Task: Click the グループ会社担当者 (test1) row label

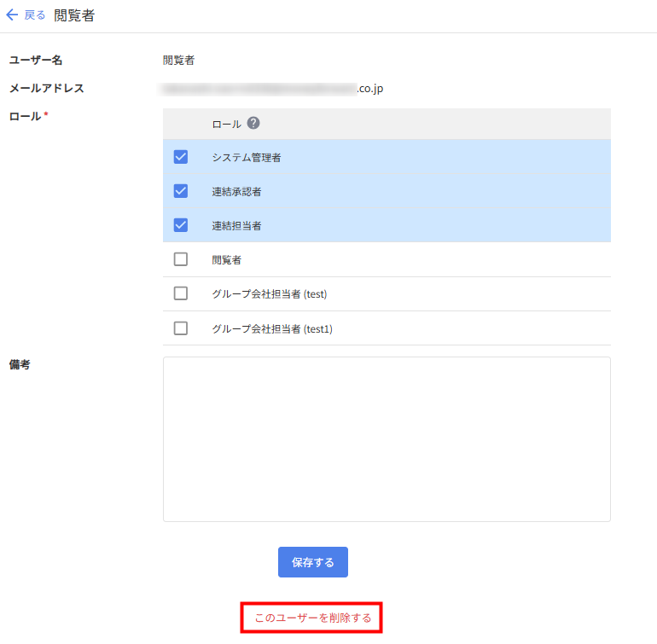Action: 272,328
